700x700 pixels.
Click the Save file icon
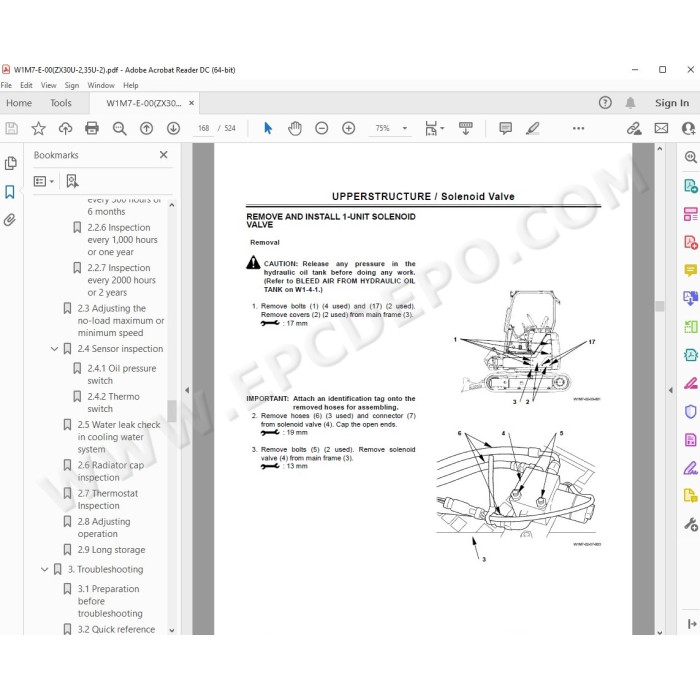12,129
